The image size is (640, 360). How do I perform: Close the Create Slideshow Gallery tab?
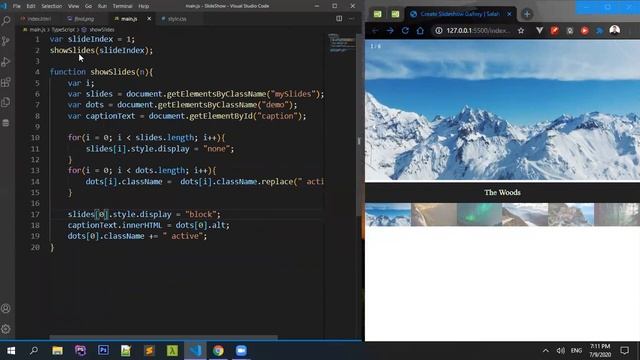click(x=509, y=14)
